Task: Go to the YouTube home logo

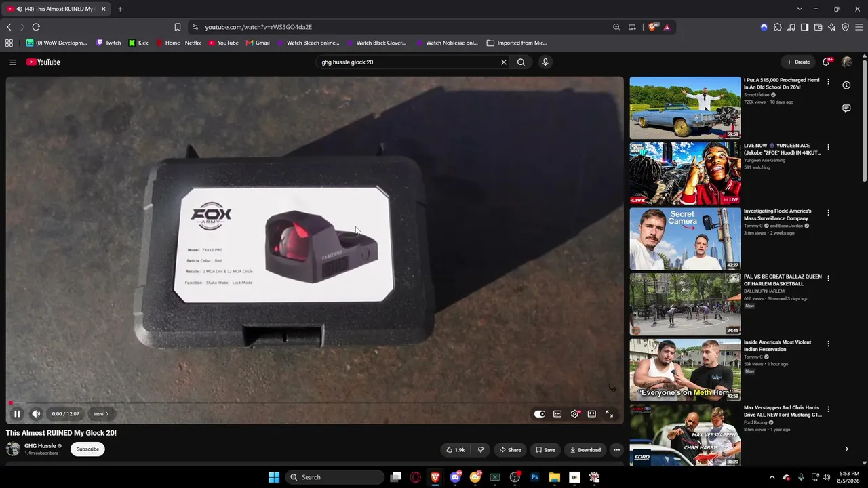Action: pos(43,62)
